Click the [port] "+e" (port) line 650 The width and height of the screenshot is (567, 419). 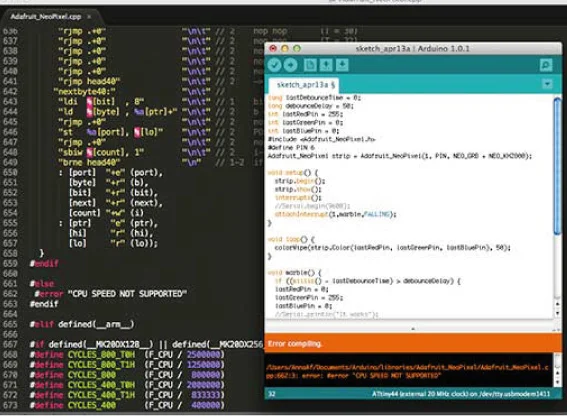[x=111, y=172]
